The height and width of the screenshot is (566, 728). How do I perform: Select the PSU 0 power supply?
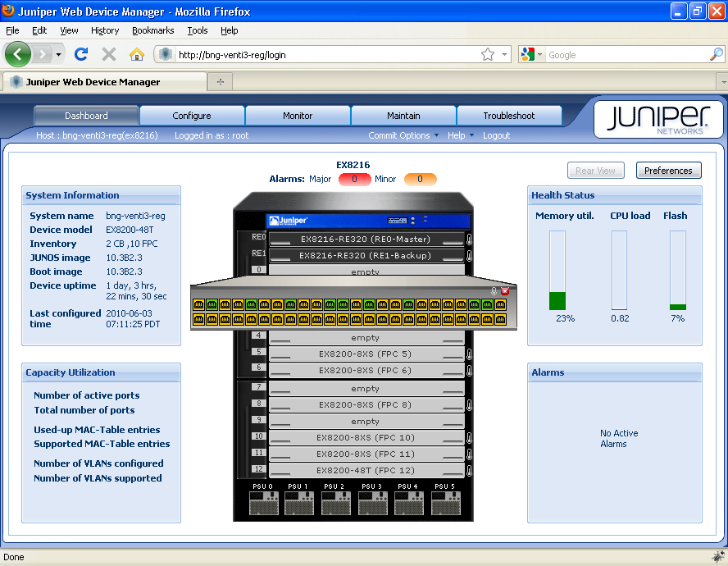263,504
